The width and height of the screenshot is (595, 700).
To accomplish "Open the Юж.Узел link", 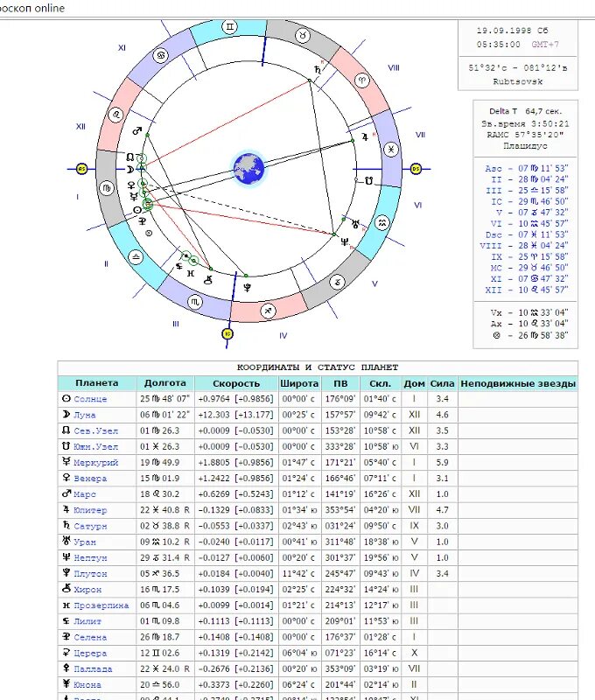I will [x=96, y=446].
